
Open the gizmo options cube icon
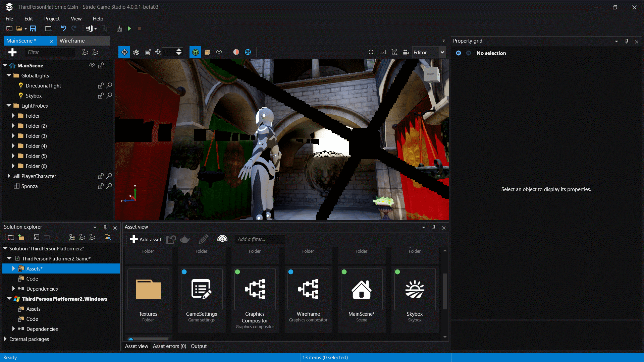pos(394,52)
